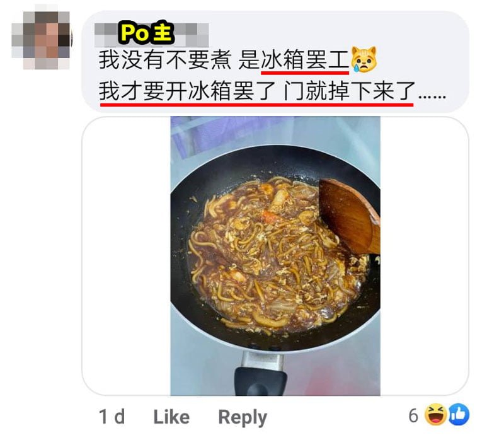Open the commenter's pixelated profile picture
The width and height of the screenshot is (504, 435).
click(41, 40)
